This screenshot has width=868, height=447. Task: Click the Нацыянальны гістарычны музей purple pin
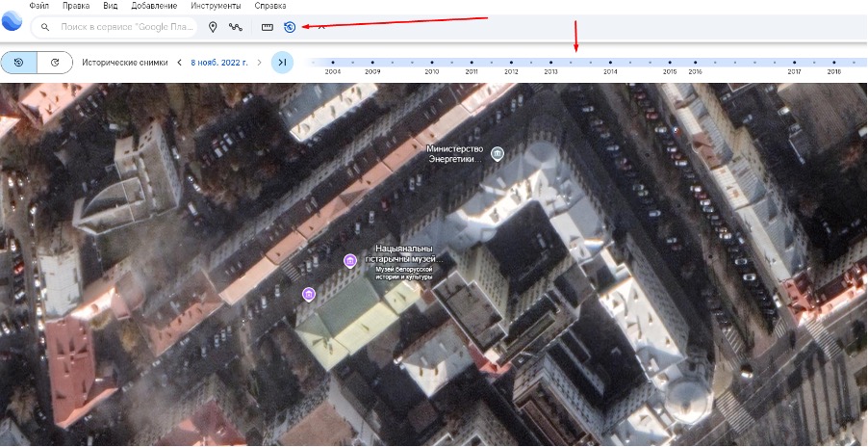point(350,260)
